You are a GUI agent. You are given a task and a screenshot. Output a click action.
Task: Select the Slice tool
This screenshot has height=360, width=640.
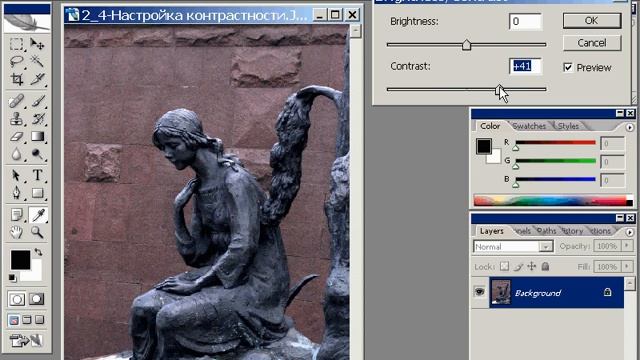tap(37, 79)
